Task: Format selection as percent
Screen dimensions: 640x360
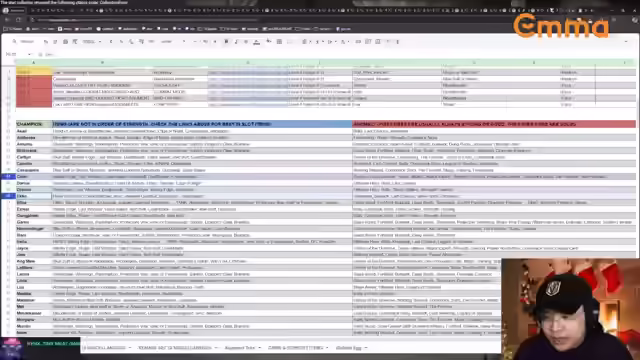Action: tap(121, 42)
